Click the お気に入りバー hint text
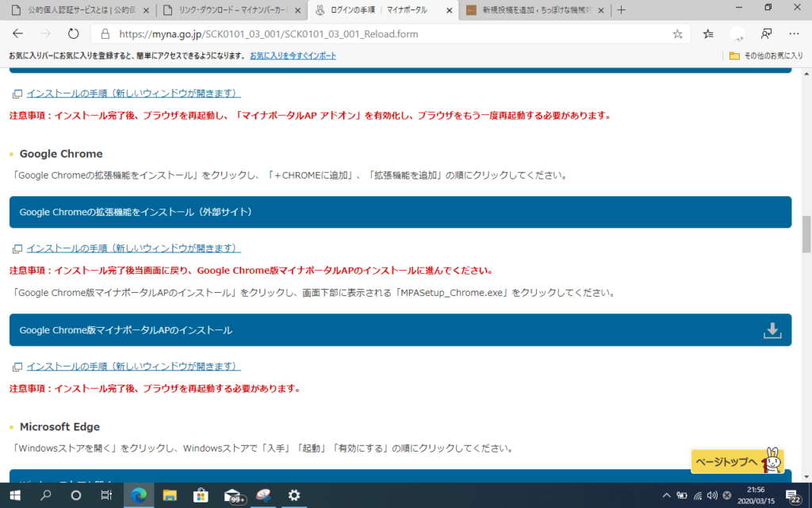 [x=128, y=56]
